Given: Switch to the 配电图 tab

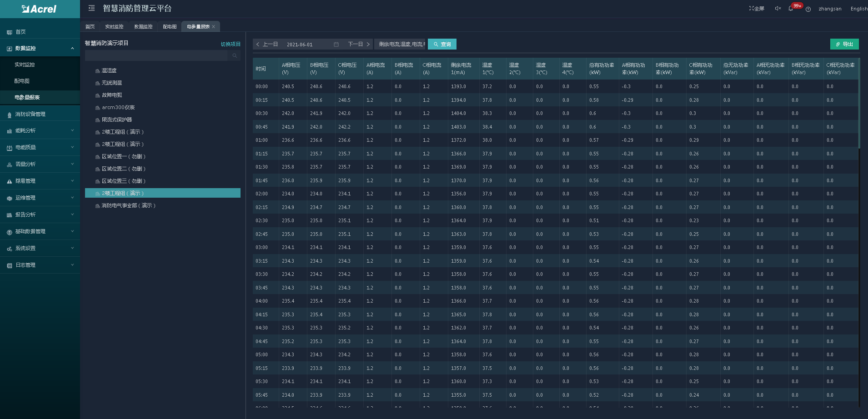Looking at the screenshot, I should click(x=170, y=27).
